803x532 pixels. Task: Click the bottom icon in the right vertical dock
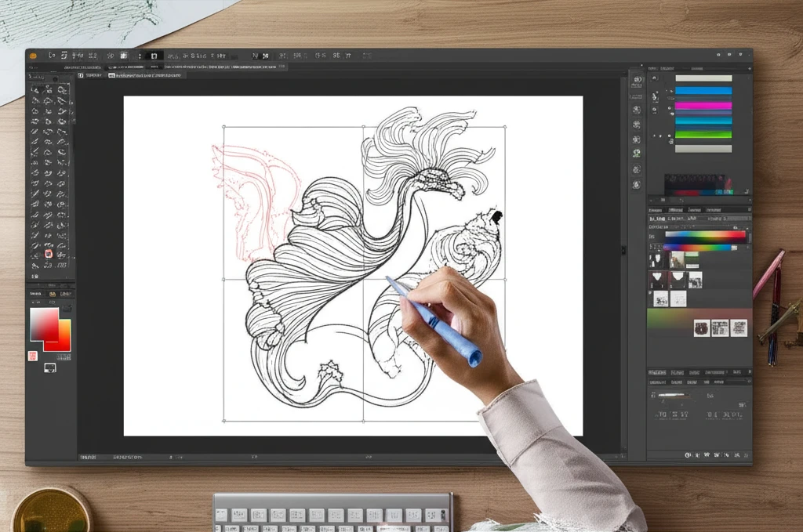pyautogui.click(x=636, y=185)
